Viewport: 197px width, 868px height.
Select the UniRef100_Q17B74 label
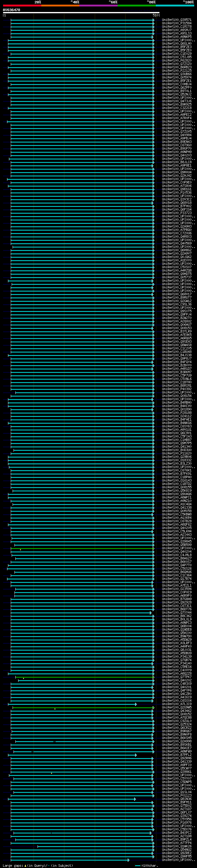tap(176, 579)
